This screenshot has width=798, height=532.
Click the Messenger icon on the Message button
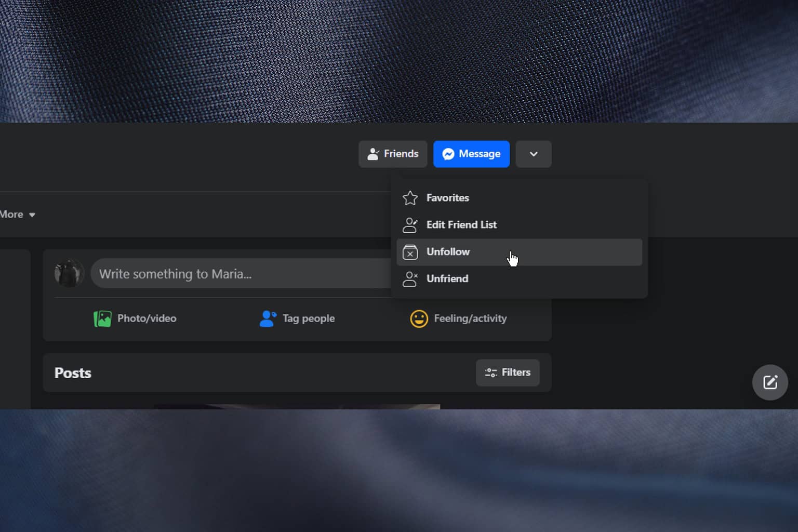tap(449, 154)
